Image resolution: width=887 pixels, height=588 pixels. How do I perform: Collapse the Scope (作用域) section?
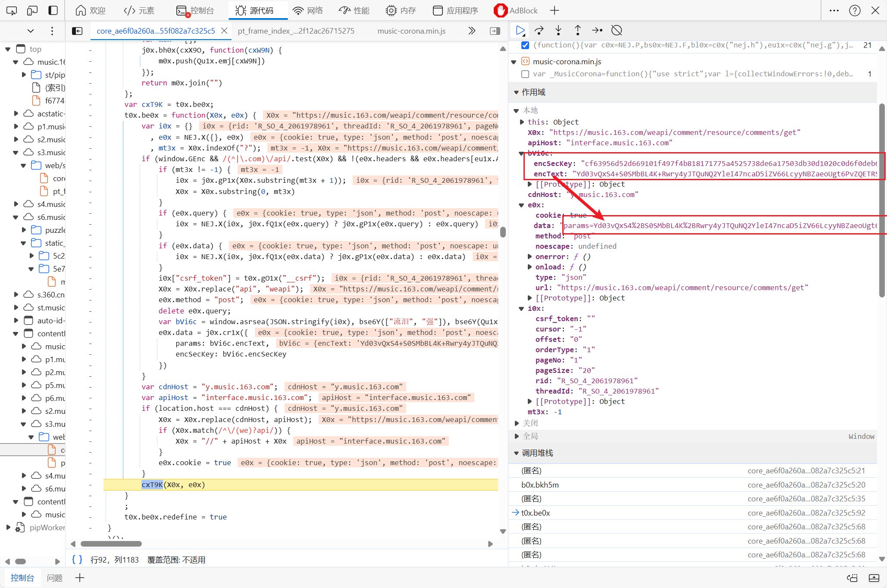(x=516, y=92)
